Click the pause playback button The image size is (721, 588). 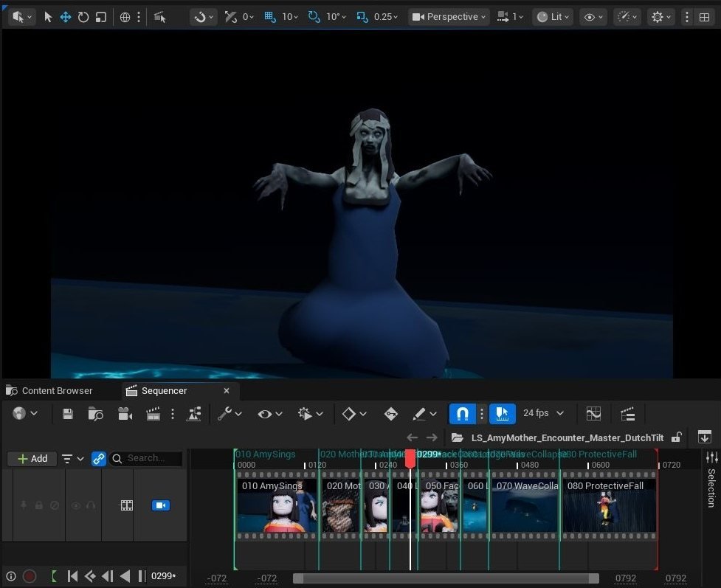(142, 576)
